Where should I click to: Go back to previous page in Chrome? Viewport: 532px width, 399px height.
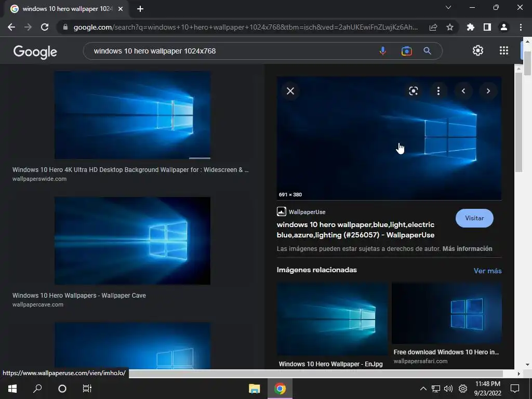pyautogui.click(x=11, y=27)
